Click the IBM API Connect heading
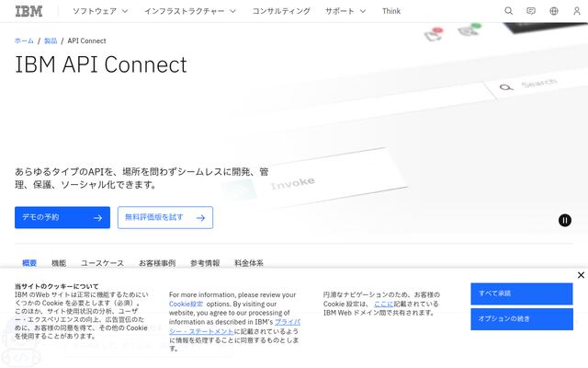588x368 pixels. pos(101,64)
